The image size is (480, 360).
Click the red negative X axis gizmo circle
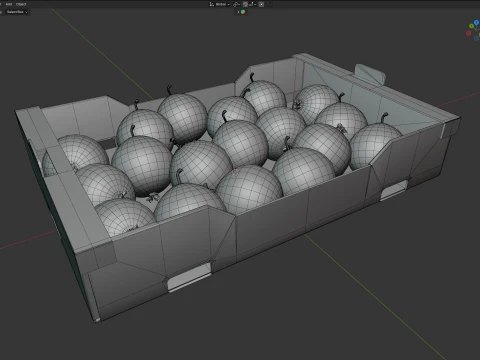coord(468,33)
